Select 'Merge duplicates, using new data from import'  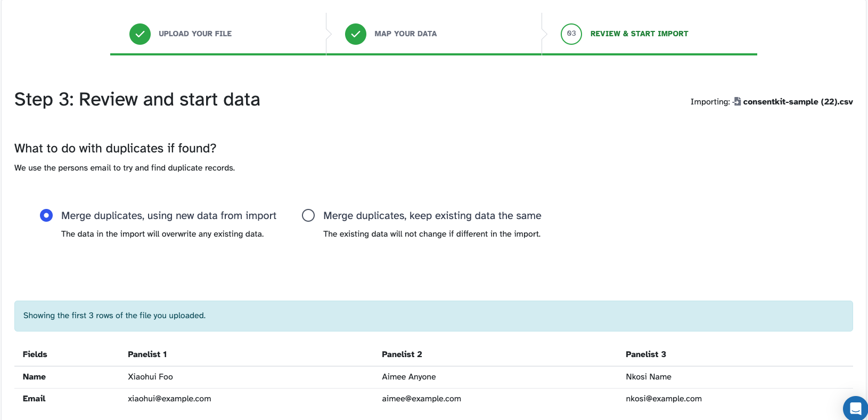point(46,215)
